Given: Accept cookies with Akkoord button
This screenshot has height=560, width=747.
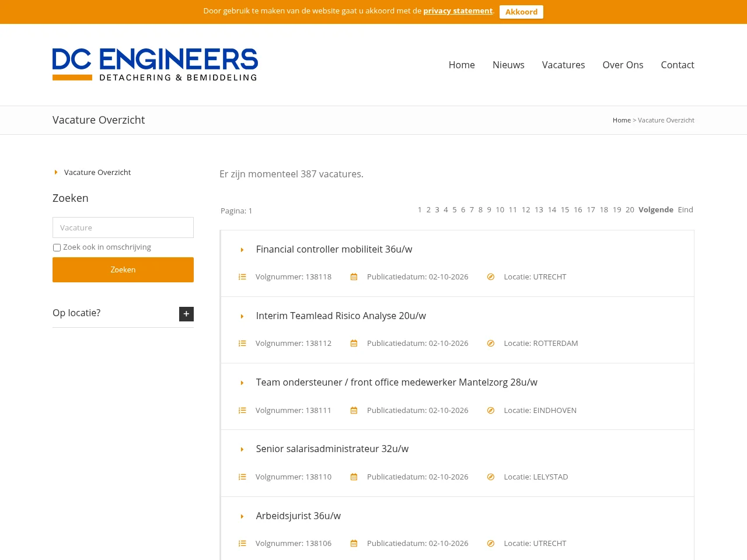Looking at the screenshot, I should [x=521, y=12].
